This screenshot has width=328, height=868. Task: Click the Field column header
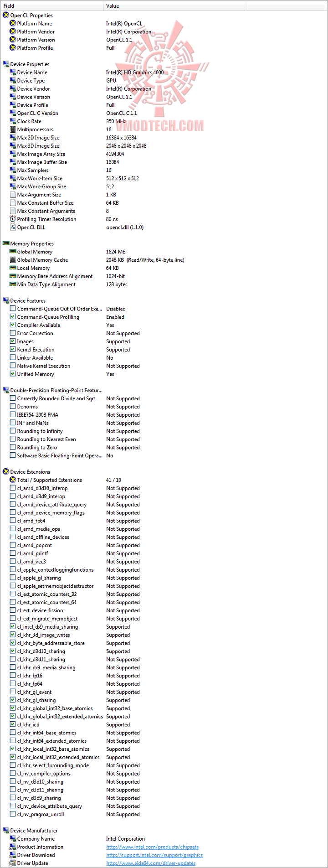click(52, 6)
